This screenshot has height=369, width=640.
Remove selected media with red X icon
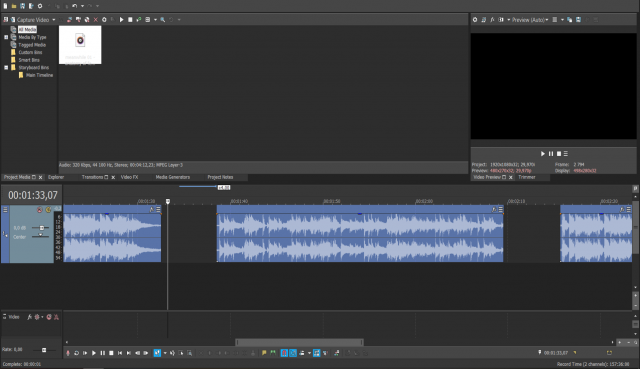click(x=96, y=20)
